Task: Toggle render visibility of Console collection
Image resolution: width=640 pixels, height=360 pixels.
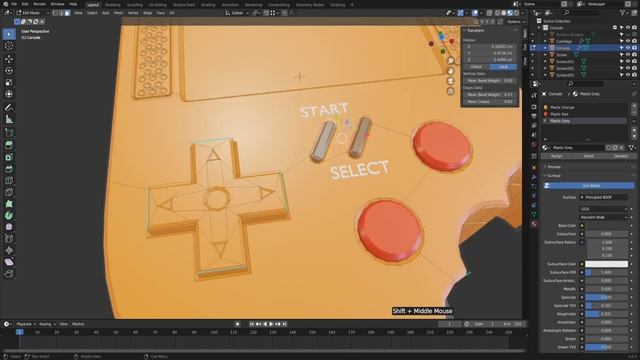Action: [634, 28]
